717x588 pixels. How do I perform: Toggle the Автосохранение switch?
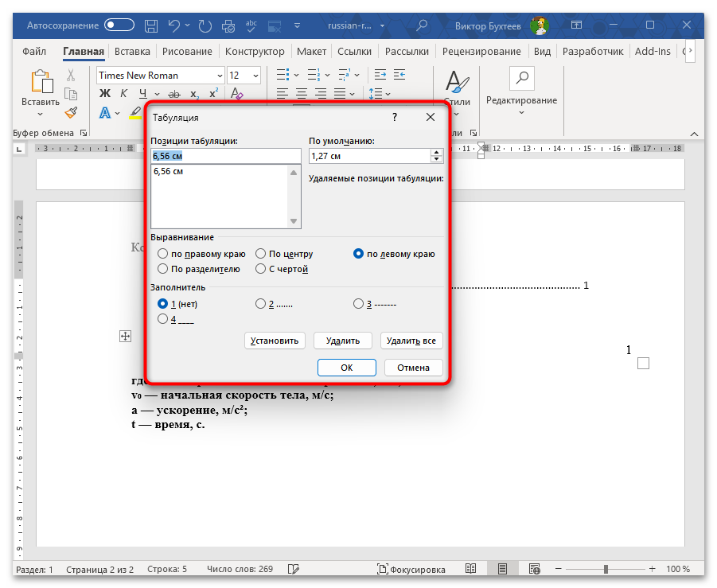coord(119,25)
